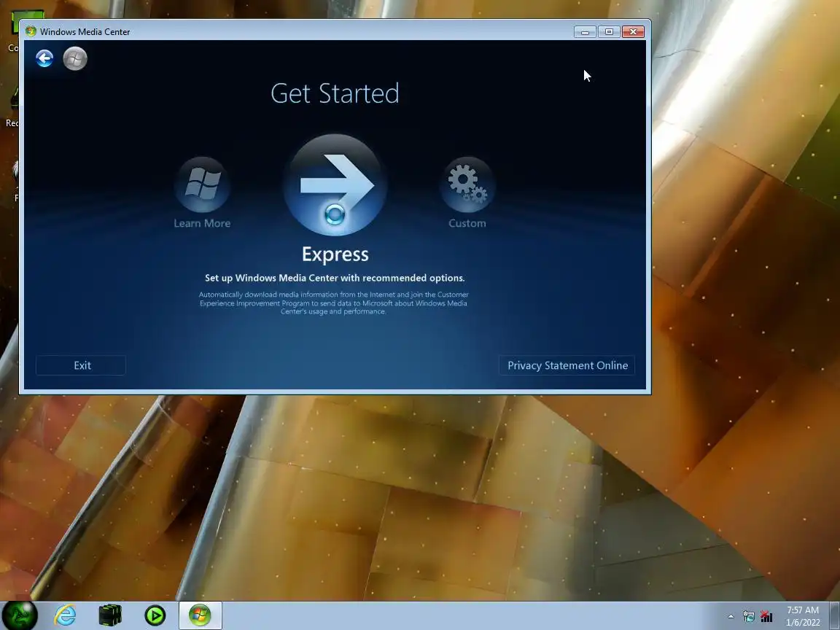The image size is (840, 630).
Task: Click the Windows Media Center title bar icon
Action: pyautogui.click(x=31, y=31)
